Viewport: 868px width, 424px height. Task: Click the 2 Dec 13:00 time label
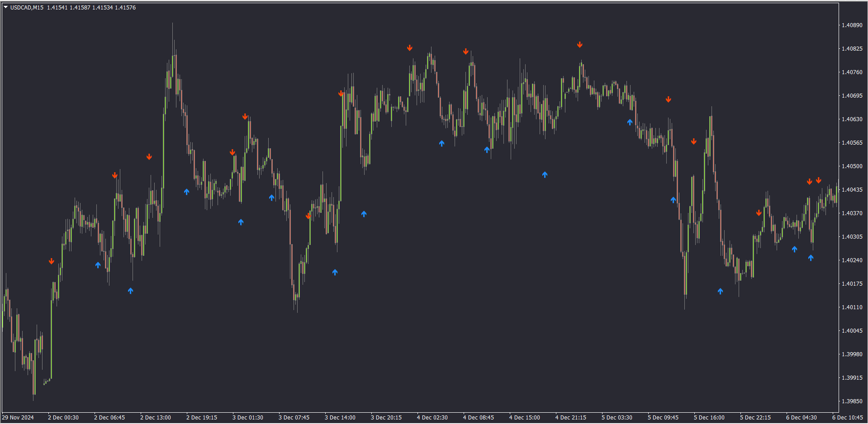coord(156,418)
